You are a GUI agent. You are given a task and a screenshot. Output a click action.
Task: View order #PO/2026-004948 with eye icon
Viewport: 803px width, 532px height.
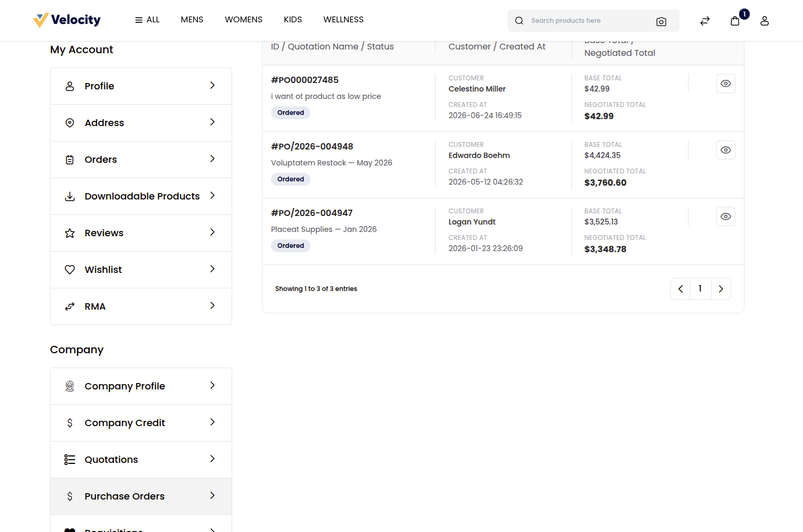tap(726, 150)
